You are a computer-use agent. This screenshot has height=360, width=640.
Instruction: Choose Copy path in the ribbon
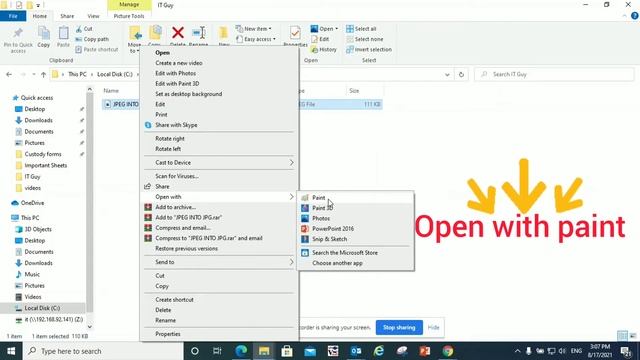pyautogui.click(x=92, y=39)
